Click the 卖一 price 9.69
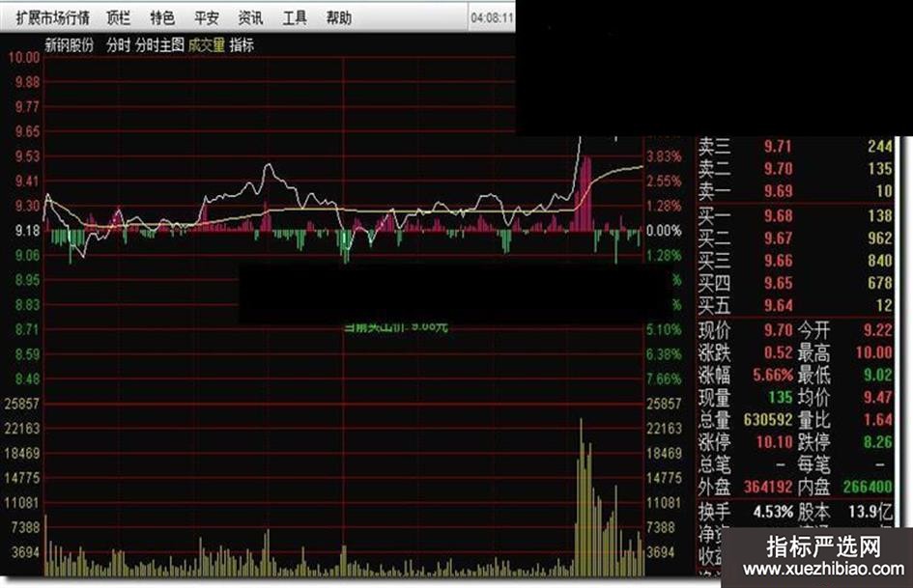This screenshot has height=588, width=913. click(x=778, y=191)
